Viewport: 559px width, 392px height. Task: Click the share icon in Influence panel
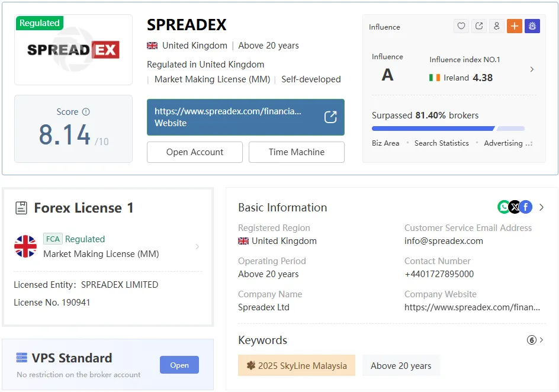tap(479, 26)
